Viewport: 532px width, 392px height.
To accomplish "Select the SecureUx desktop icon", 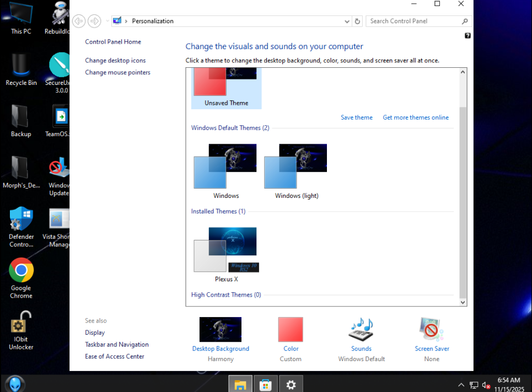I will pos(58,73).
